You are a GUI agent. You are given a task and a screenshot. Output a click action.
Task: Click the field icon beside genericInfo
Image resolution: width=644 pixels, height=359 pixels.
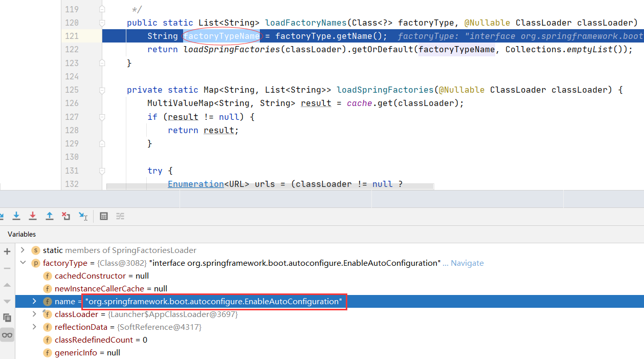(48, 353)
